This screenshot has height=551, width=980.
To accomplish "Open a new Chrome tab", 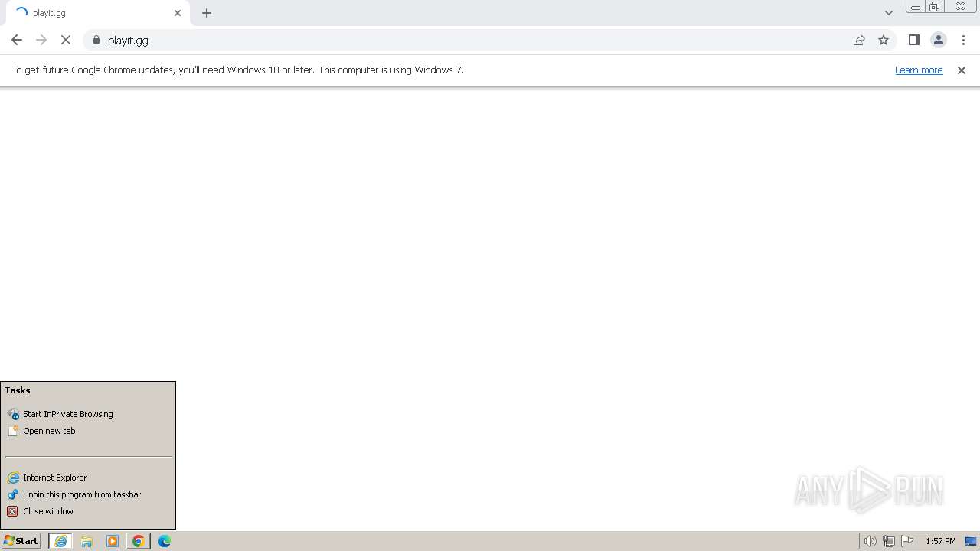I will (207, 13).
